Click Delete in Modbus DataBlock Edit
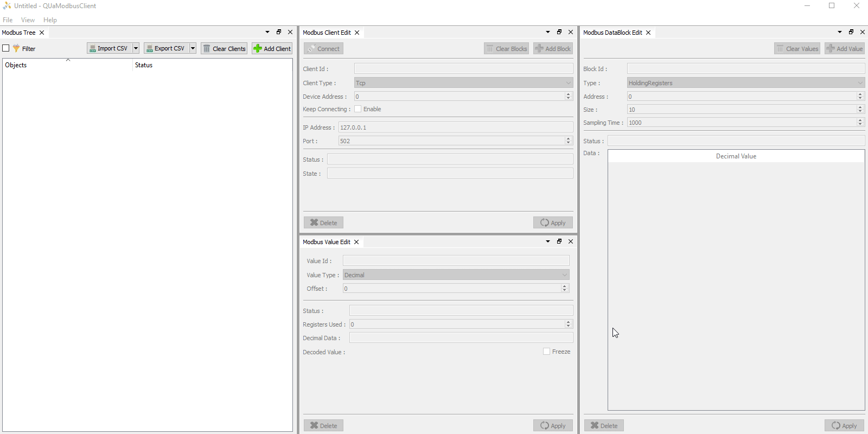Image resolution: width=868 pixels, height=434 pixels. click(604, 425)
